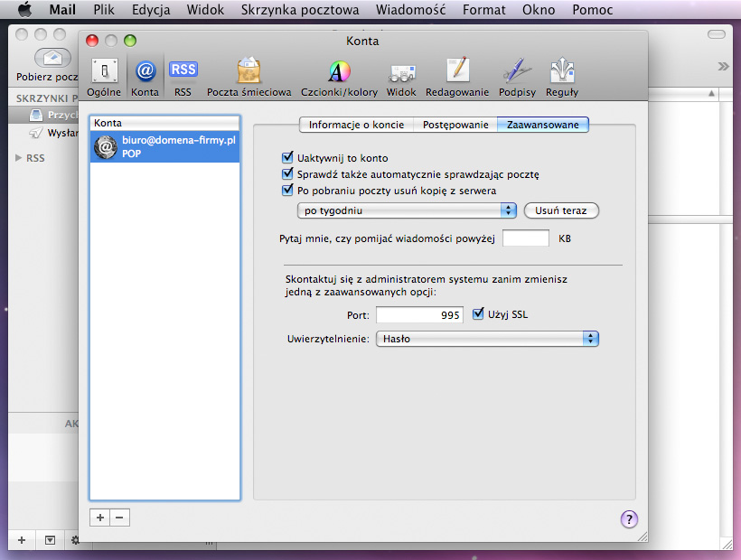The image size is (741, 560).
Task: Open the Skrzynka pocztowa menu
Action: tap(300, 9)
